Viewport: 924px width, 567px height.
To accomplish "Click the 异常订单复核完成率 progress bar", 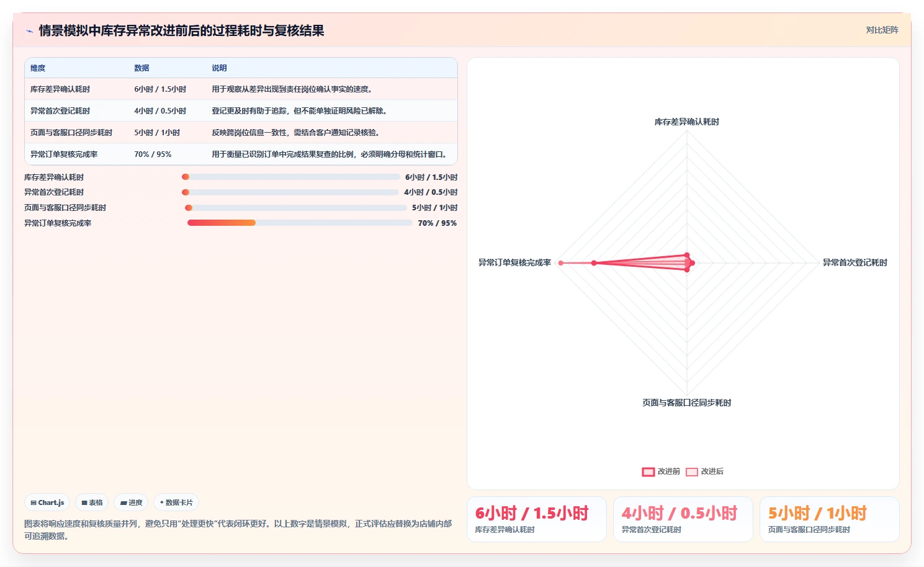I will pos(300,223).
